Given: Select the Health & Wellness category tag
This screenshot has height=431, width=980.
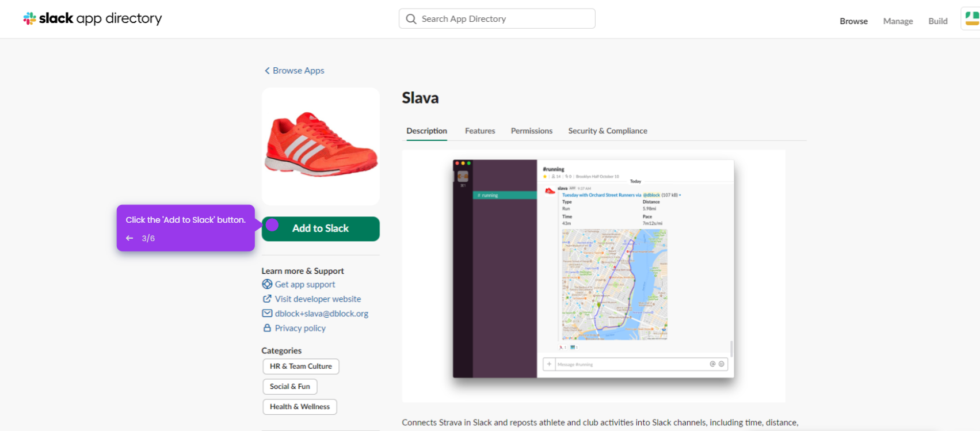Looking at the screenshot, I should (x=300, y=407).
